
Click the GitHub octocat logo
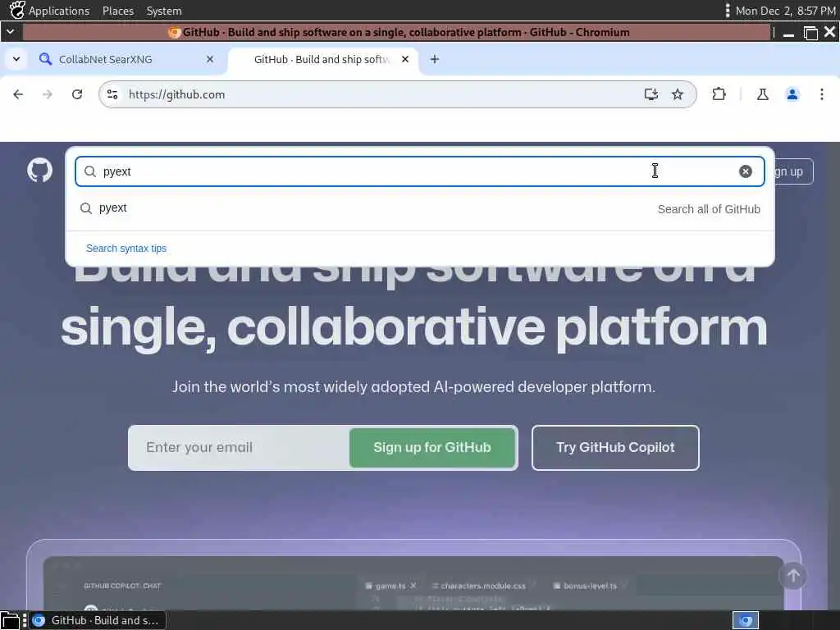[x=39, y=171]
